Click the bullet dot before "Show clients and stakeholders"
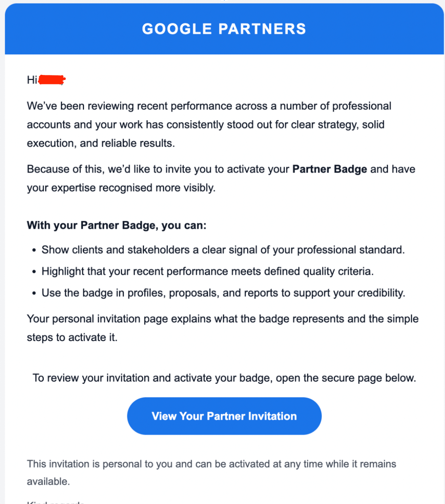 click(34, 250)
